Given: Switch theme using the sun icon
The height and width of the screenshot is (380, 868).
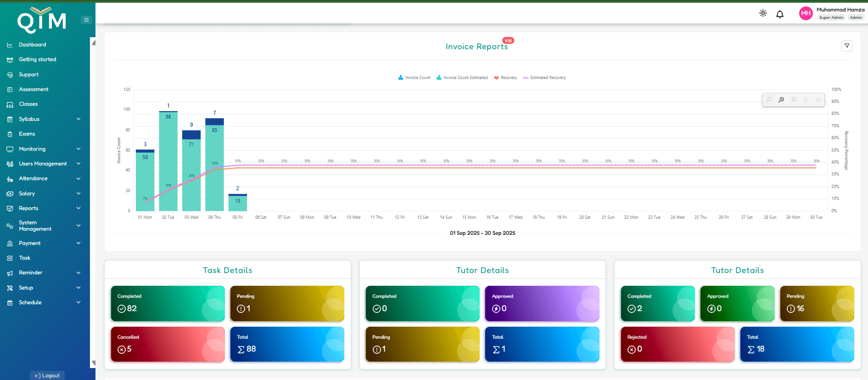Looking at the screenshot, I should (x=763, y=13).
